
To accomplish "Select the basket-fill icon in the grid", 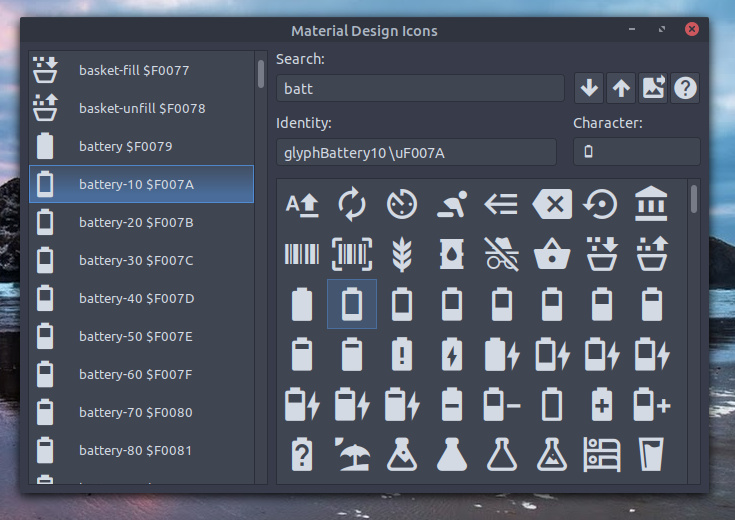I will (x=602, y=254).
